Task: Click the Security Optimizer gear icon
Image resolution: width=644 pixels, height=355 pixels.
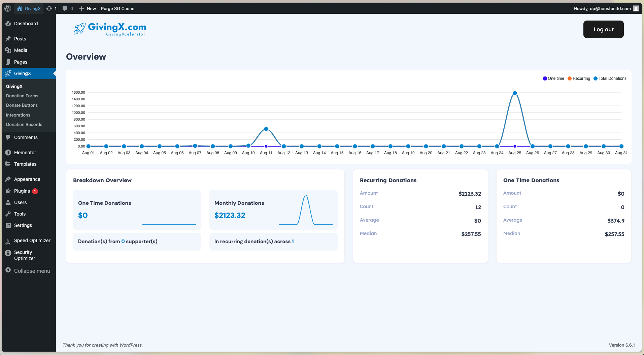Action: [8, 253]
